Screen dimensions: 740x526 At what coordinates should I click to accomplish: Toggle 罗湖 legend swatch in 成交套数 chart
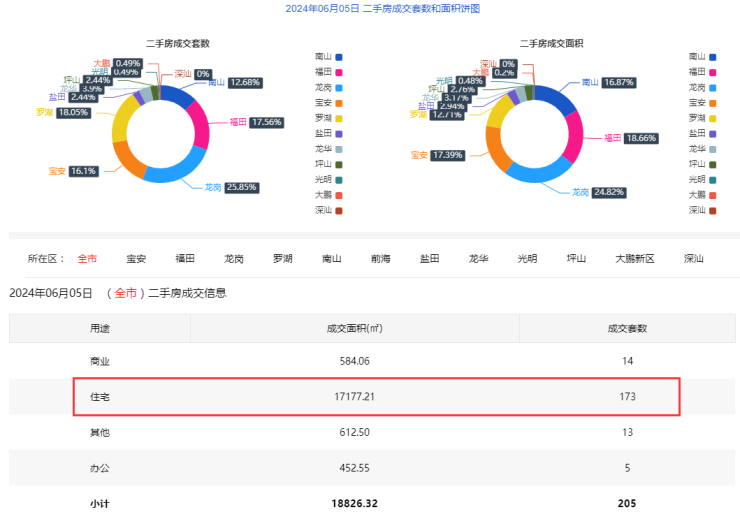(x=339, y=118)
